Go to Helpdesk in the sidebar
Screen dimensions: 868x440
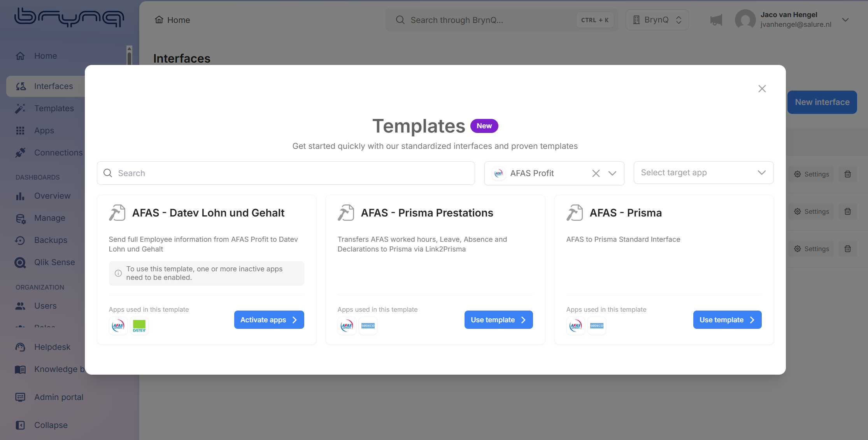tap(52, 347)
